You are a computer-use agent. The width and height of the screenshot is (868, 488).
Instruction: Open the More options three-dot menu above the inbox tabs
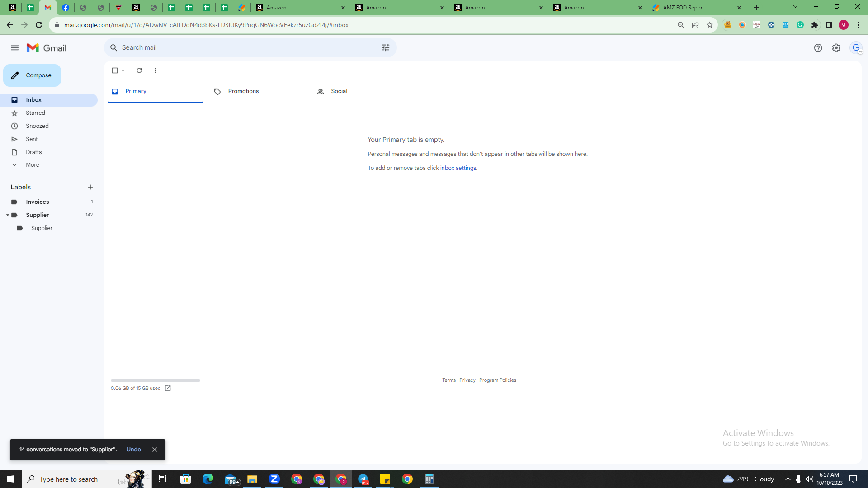(x=156, y=70)
